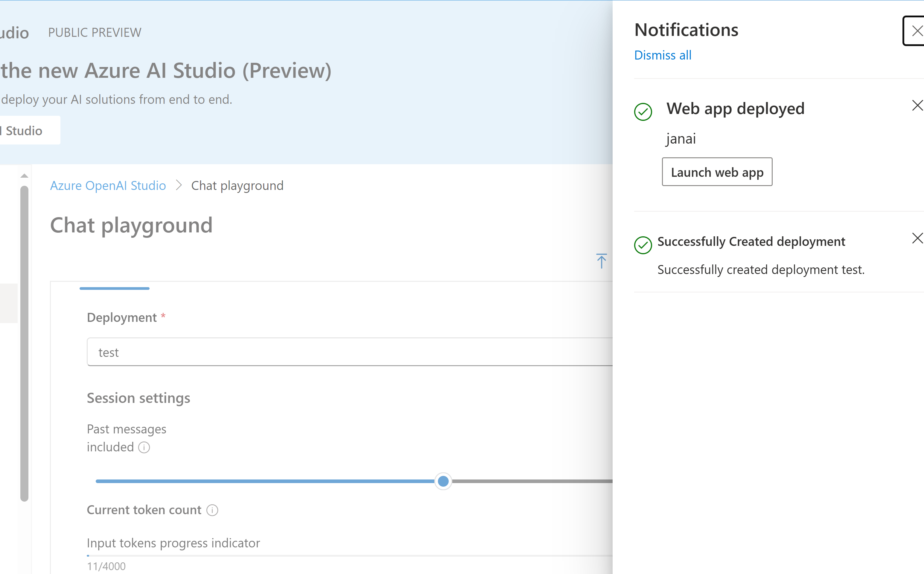Dismiss the Successfully Created deployment notification
Viewport: 924px width, 574px height.
click(917, 238)
